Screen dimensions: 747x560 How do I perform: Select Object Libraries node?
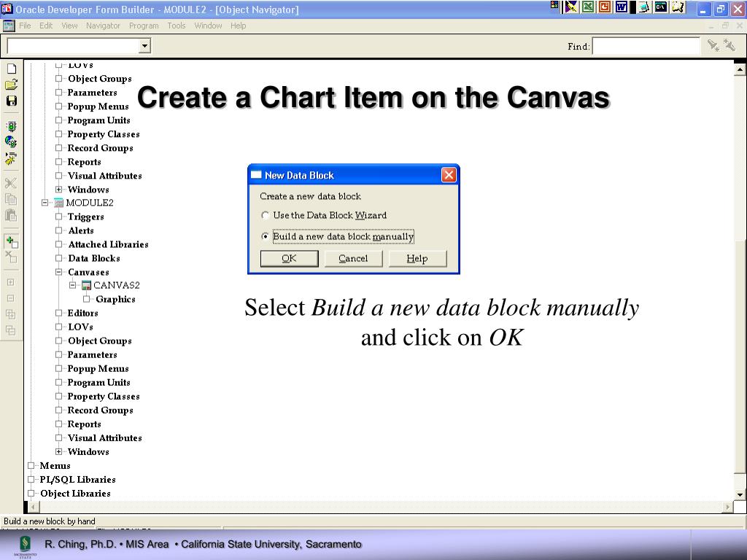click(x=75, y=494)
